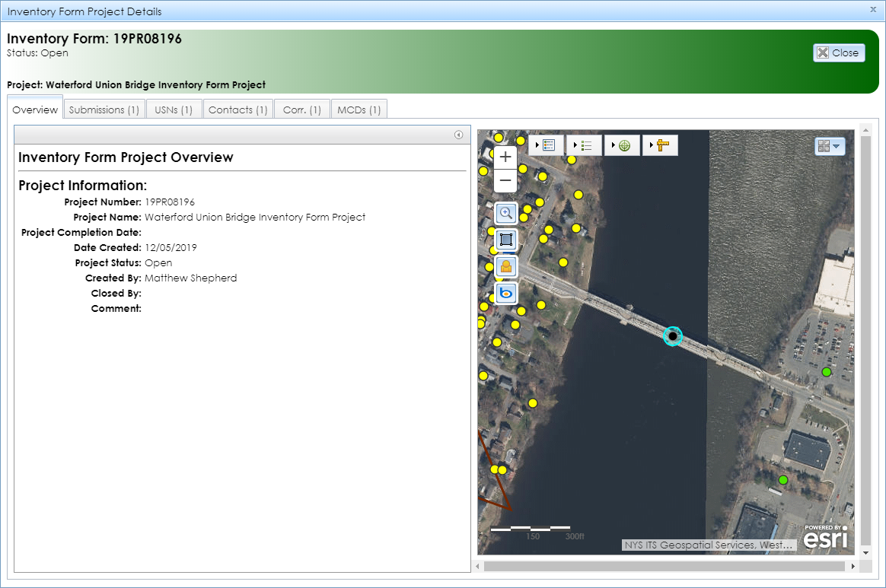The width and height of the screenshot is (886, 588).
Task: Open the esri attribution link
Action: click(824, 538)
